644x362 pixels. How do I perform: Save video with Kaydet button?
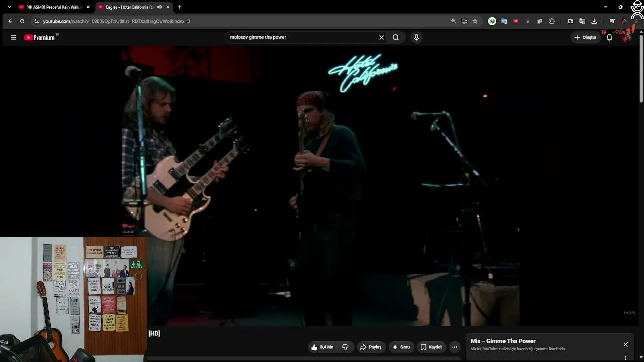point(431,347)
